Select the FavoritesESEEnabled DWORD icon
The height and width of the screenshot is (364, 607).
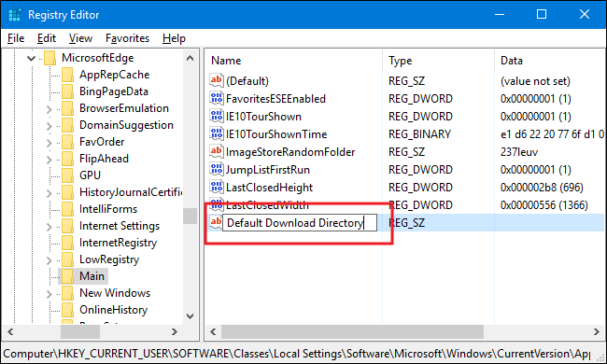pos(217,98)
